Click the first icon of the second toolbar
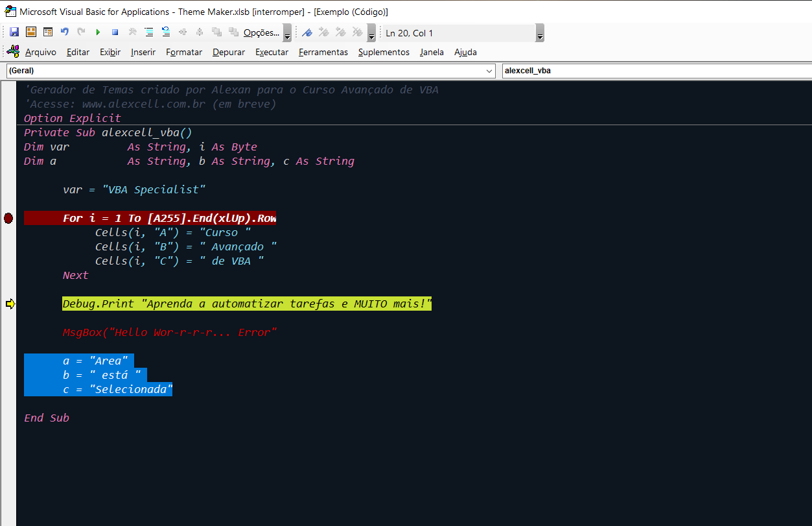The width and height of the screenshot is (812, 526). pyautogui.click(x=307, y=32)
